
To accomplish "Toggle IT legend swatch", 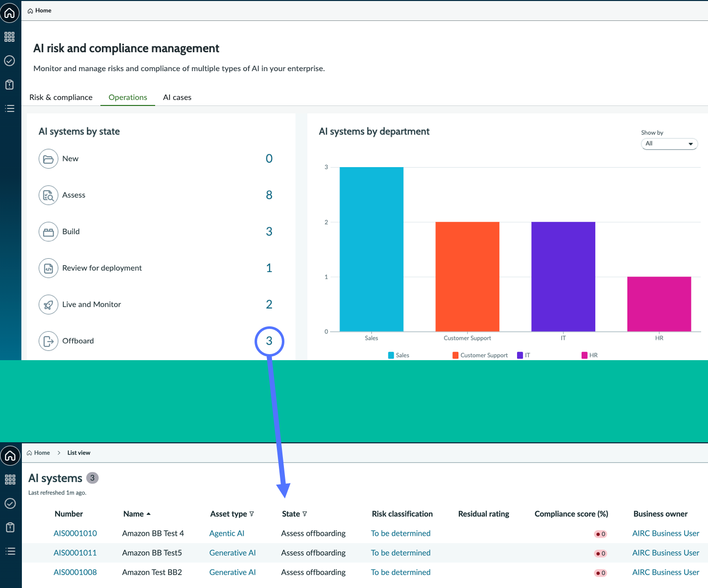I will [520, 355].
